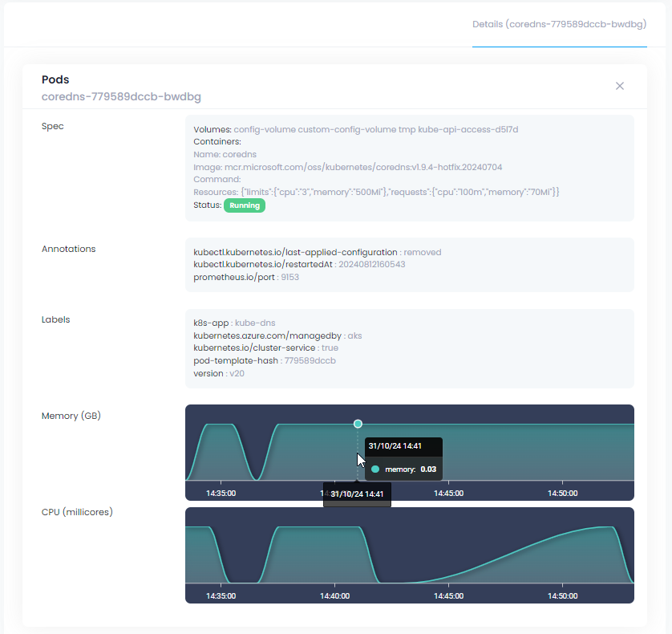Click the k8s-app kube-dns label
This screenshot has height=634, width=672.
(234, 323)
